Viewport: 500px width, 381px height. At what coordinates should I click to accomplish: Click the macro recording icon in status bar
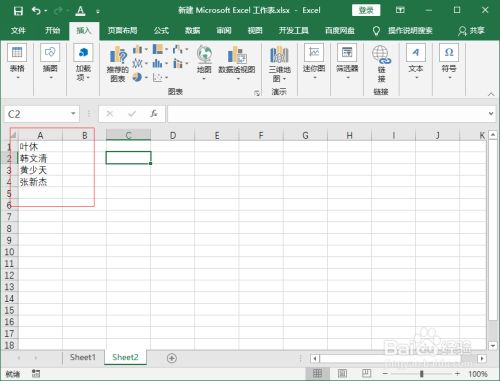(36, 373)
